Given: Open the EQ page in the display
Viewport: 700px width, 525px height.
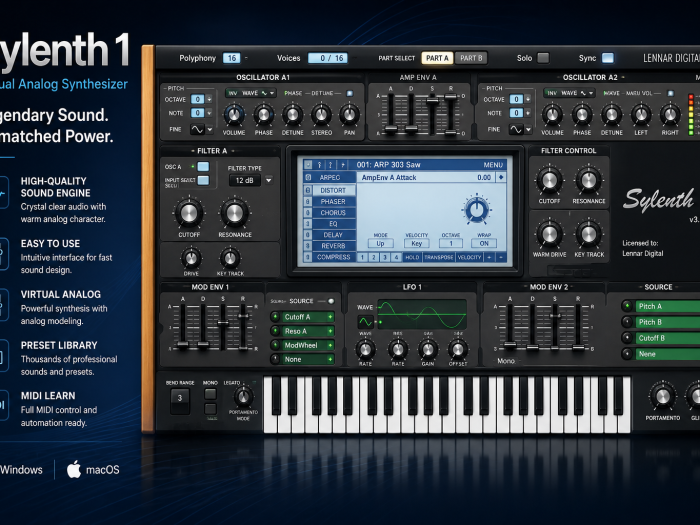Looking at the screenshot, I should (x=333, y=224).
